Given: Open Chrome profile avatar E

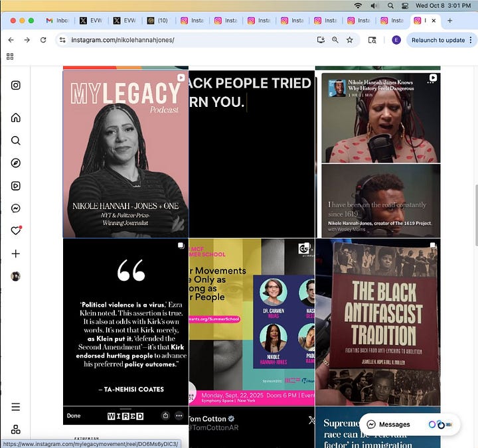Looking at the screenshot, I should pos(396,40).
